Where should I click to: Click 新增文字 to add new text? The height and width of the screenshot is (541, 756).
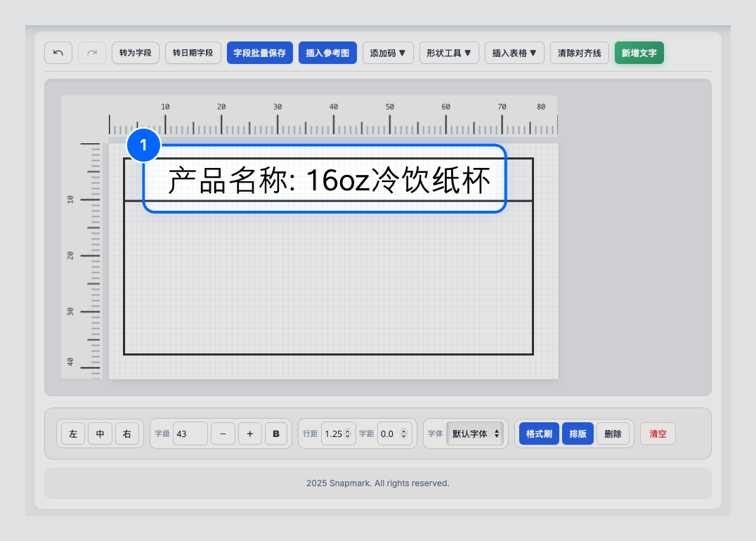pyautogui.click(x=639, y=53)
